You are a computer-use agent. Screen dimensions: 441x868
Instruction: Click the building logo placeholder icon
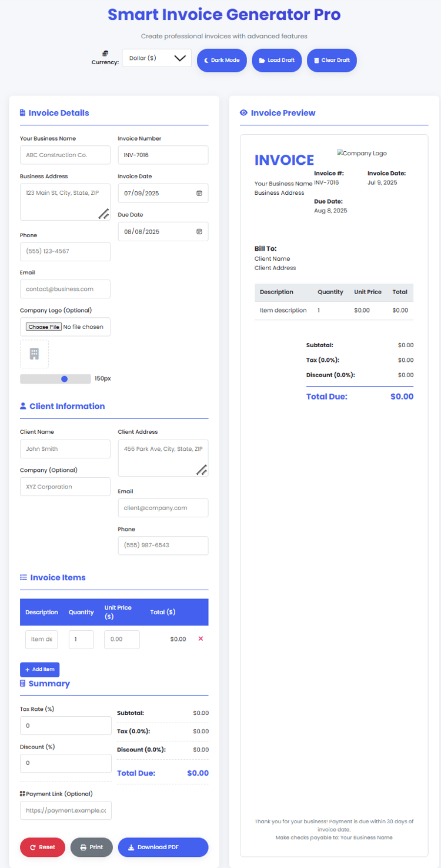[34, 354]
